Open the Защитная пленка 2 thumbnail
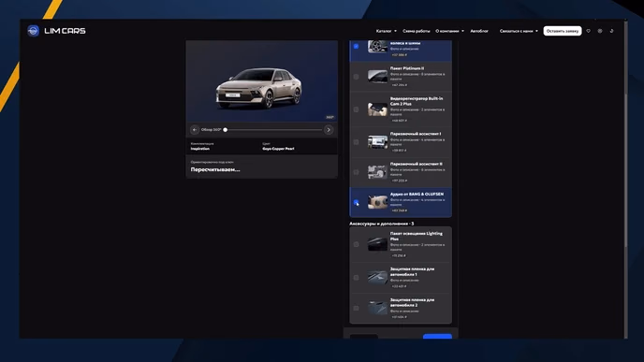This screenshot has height=362, width=644. (x=377, y=309)
